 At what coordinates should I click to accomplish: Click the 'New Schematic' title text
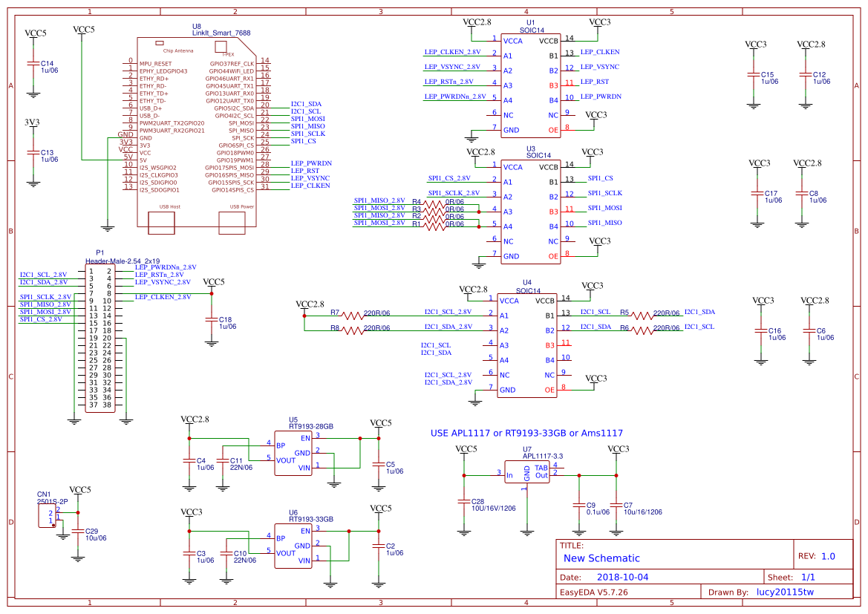601,558
